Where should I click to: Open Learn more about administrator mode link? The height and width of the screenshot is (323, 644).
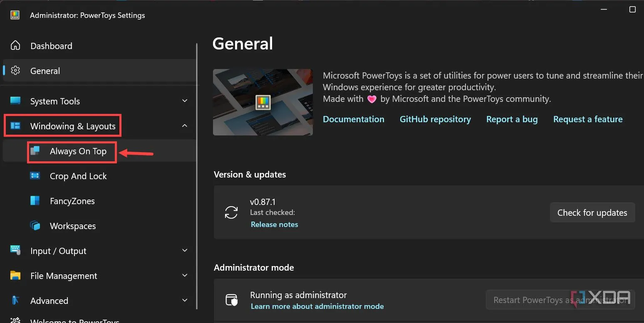click(x=317, y=306)
